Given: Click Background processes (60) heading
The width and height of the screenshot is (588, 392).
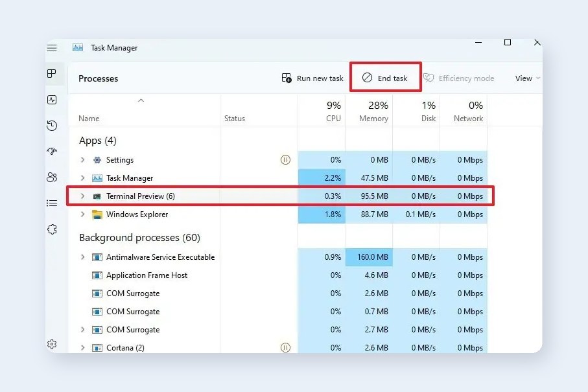Looking at the screenshot, I should (x=139, y=238).
